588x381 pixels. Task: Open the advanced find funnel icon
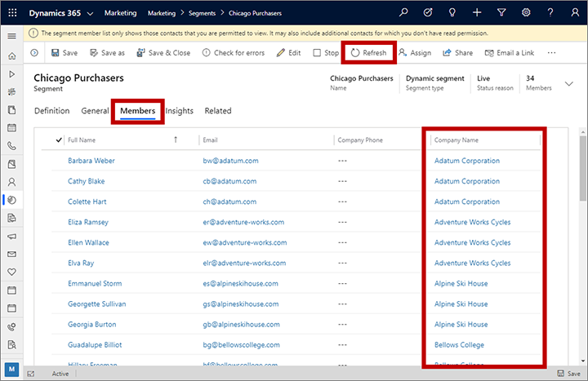click(x=501, y=13)
